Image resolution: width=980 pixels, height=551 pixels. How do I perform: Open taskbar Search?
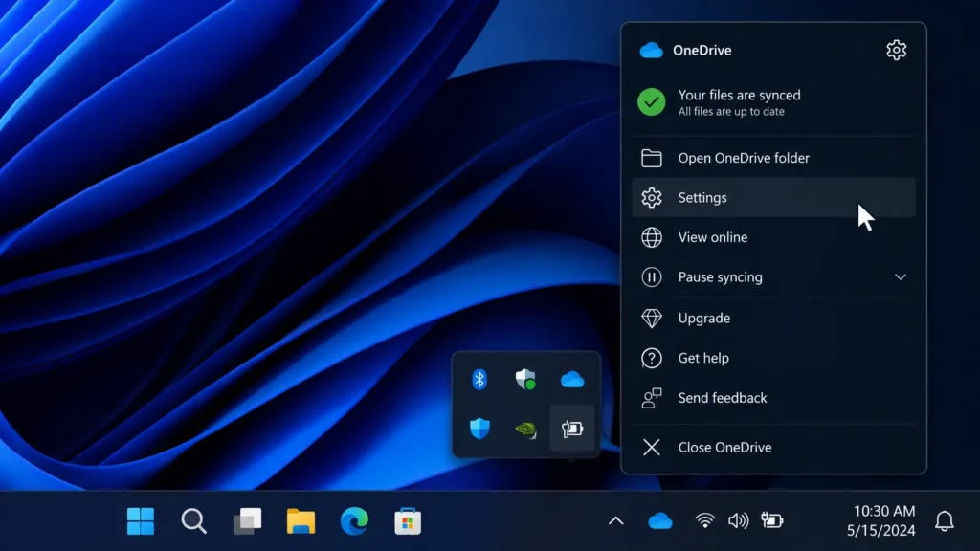(193, 521)
